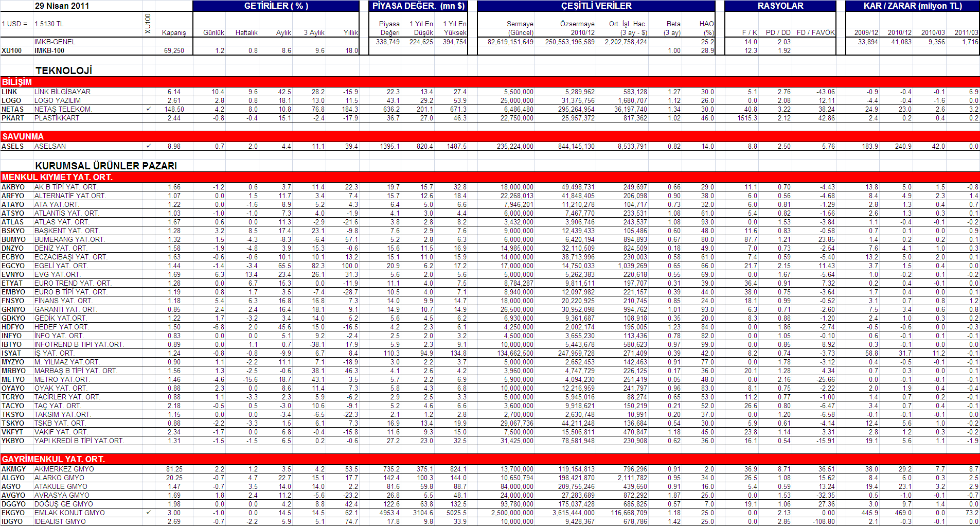Screen dimensions: 980x526
Task: Click company name 'AKMERKEZ GMYO'
Action: 64,469
